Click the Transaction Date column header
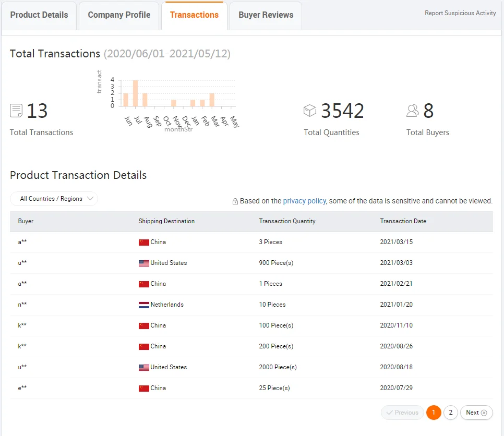The image size is (504, 436). click(403, 221)
